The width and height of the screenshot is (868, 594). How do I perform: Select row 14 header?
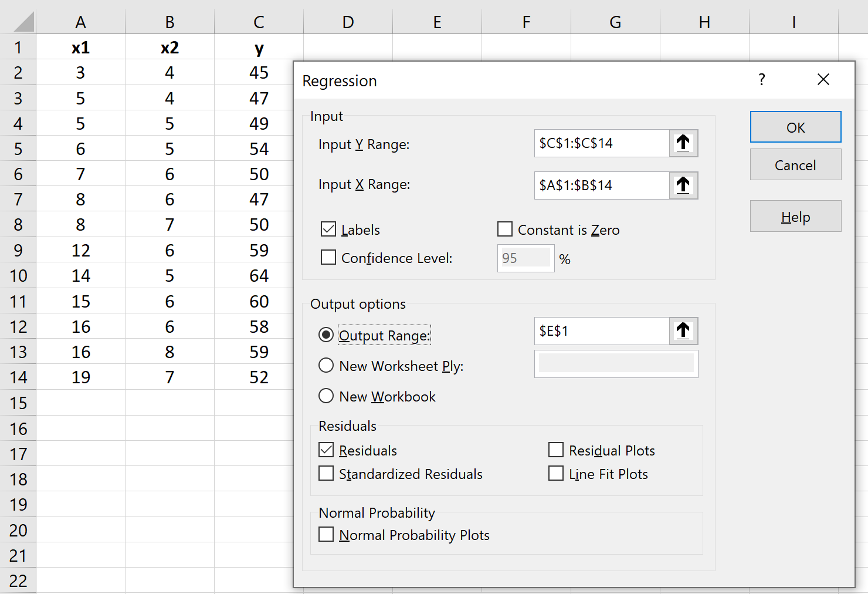[18, 377]
